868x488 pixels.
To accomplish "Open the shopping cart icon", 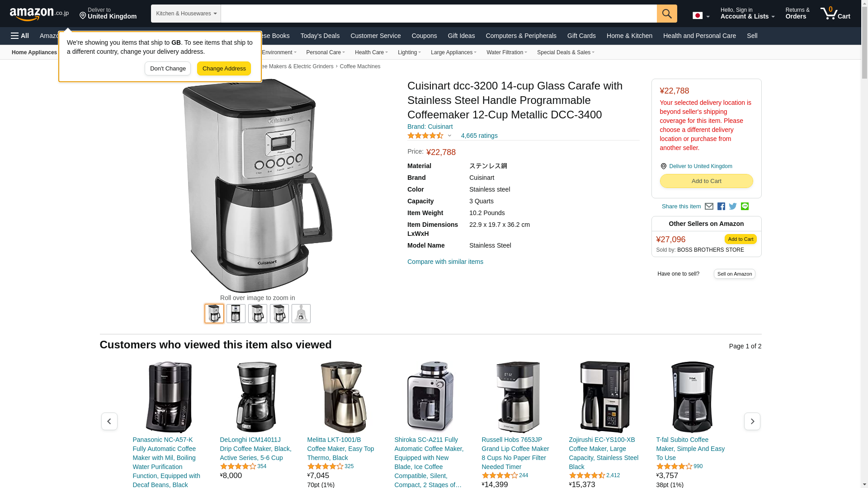I will [x=835, y=13].
